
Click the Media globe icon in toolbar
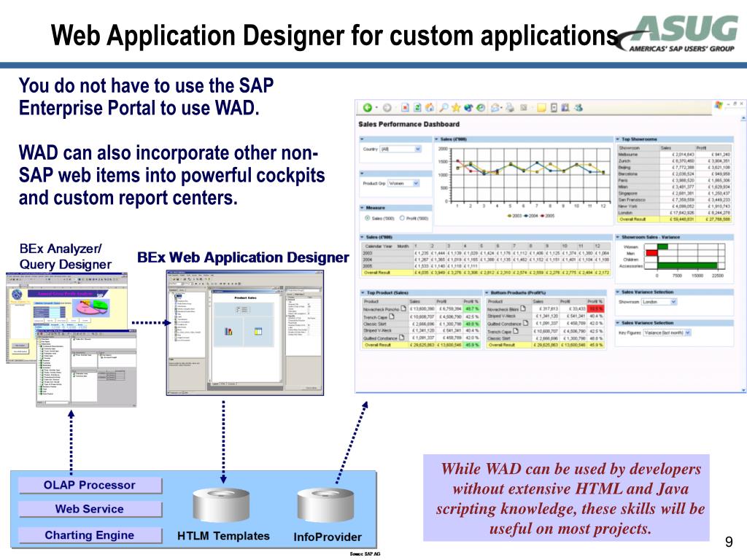click(x=468, y=108)
